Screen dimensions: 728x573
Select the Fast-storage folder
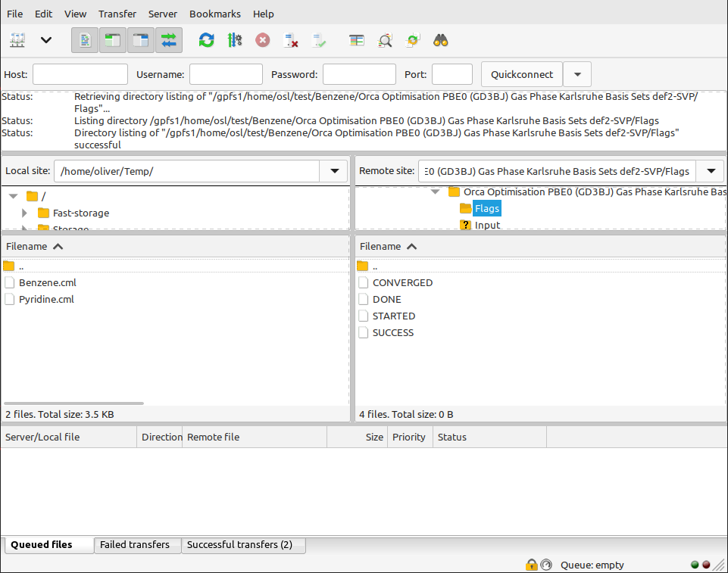[x=81, y=213]
